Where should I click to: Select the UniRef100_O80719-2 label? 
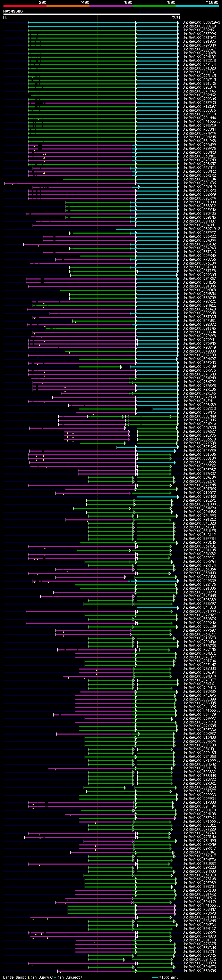[x=201, y=229]
